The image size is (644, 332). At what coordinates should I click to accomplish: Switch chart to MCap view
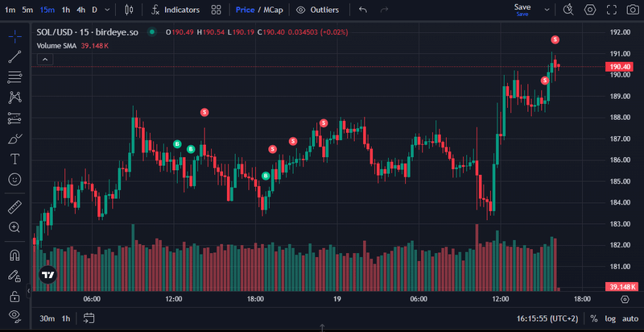[x=275, y=10]
